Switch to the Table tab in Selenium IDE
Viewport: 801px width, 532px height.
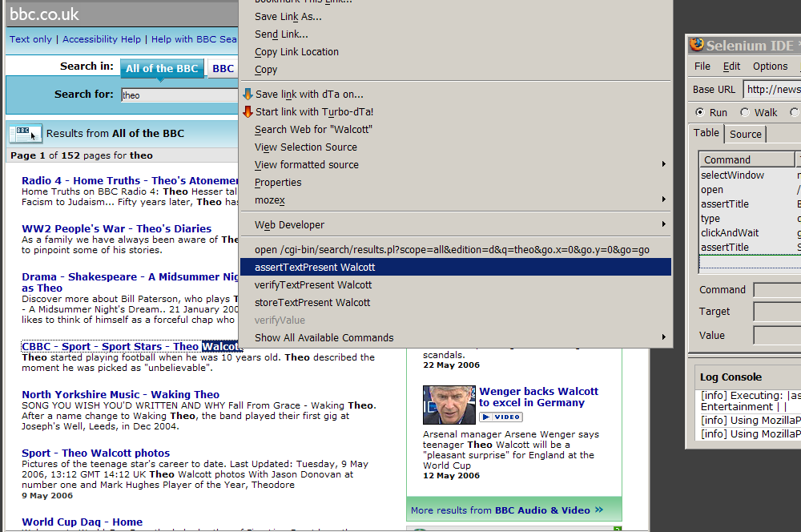pos(706,133)
